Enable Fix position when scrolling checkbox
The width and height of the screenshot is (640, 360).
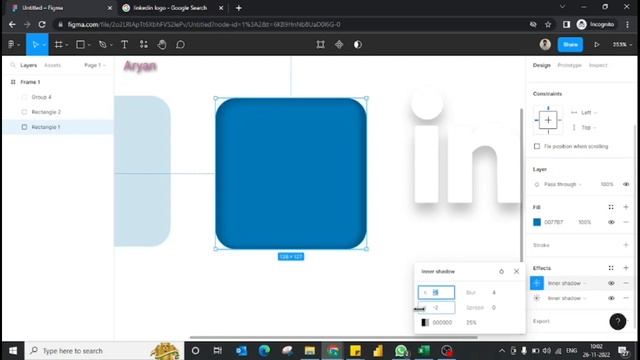[537, 146]
